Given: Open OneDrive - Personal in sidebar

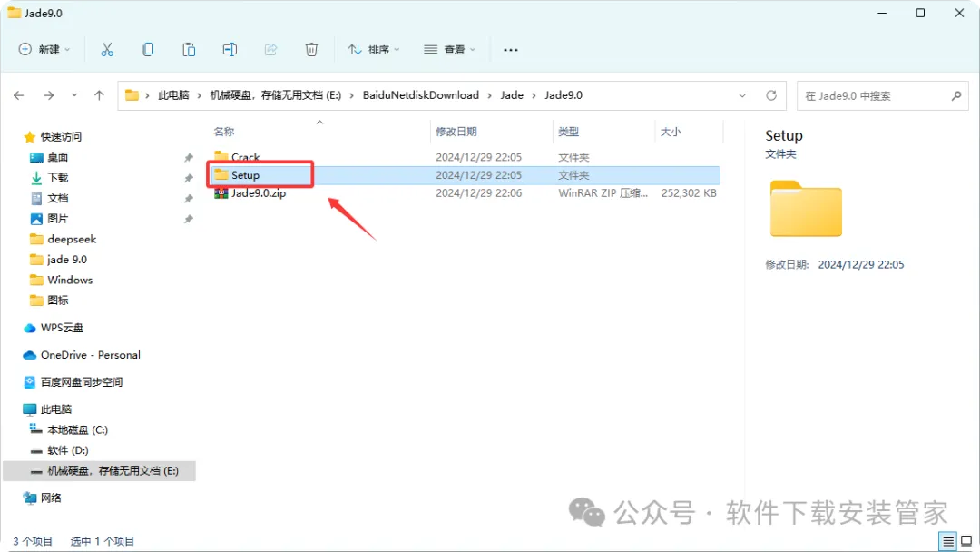Looking at the screenshot, I should pos(90,354).
